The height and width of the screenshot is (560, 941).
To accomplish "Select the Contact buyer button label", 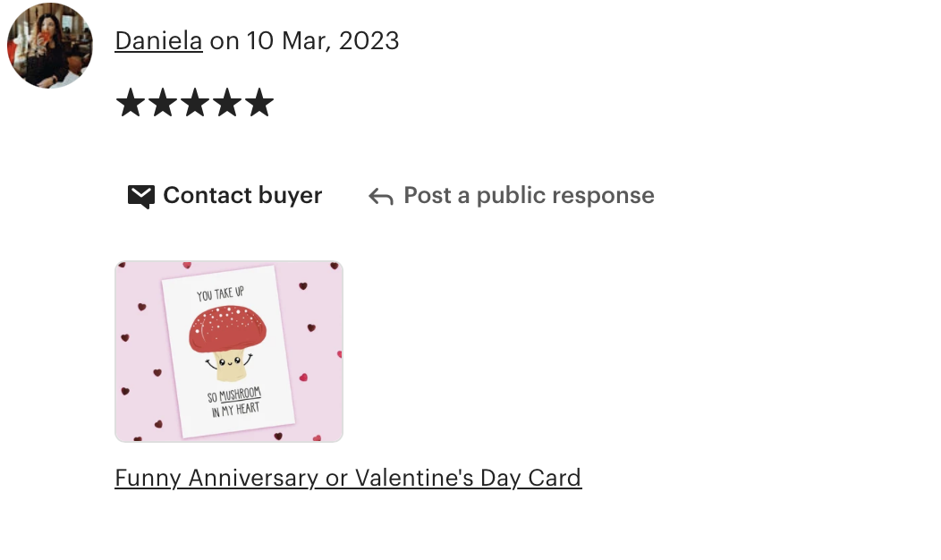I will pyautogui.click(x=242, y=196).
